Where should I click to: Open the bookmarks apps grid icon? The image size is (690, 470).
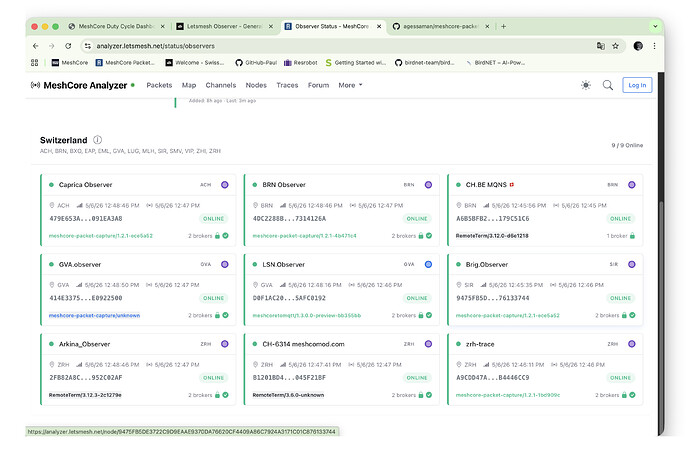(x=34, y=63)
